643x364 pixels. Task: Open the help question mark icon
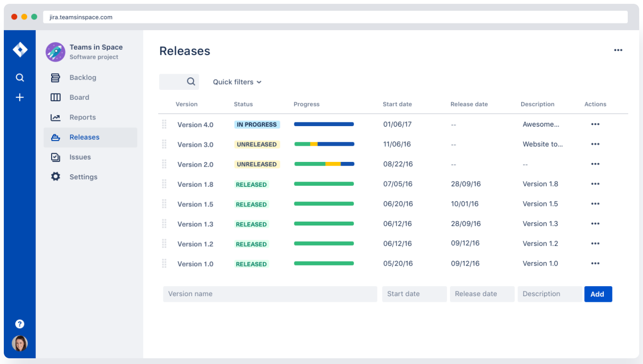tap(20, 324)
